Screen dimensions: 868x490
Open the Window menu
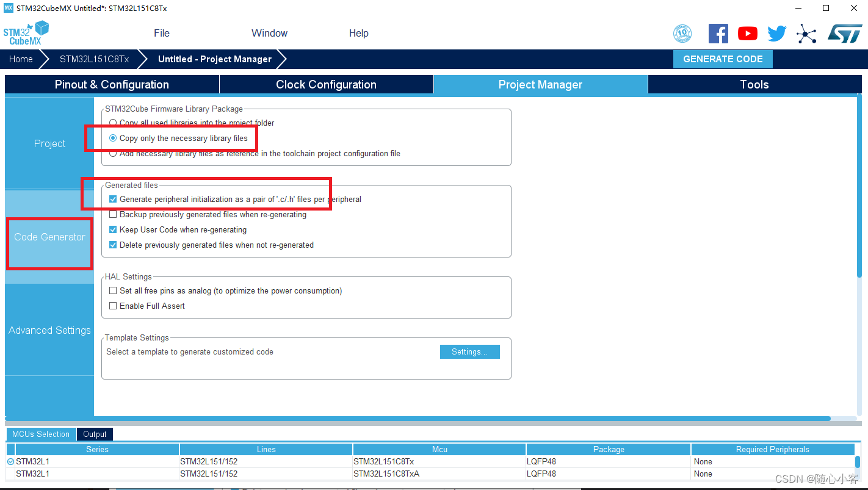[269, 34]
